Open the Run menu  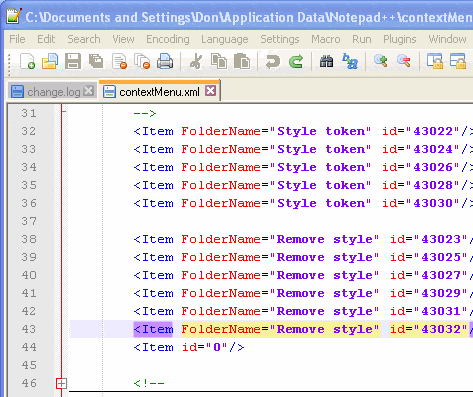(362, 39)
